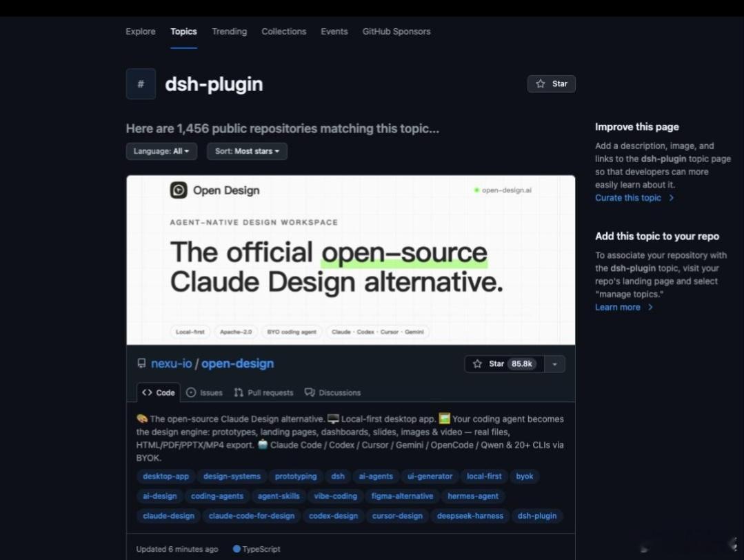Open the deepseek-harness topic tag
This screenshot has width=744, height=560.
470,516
